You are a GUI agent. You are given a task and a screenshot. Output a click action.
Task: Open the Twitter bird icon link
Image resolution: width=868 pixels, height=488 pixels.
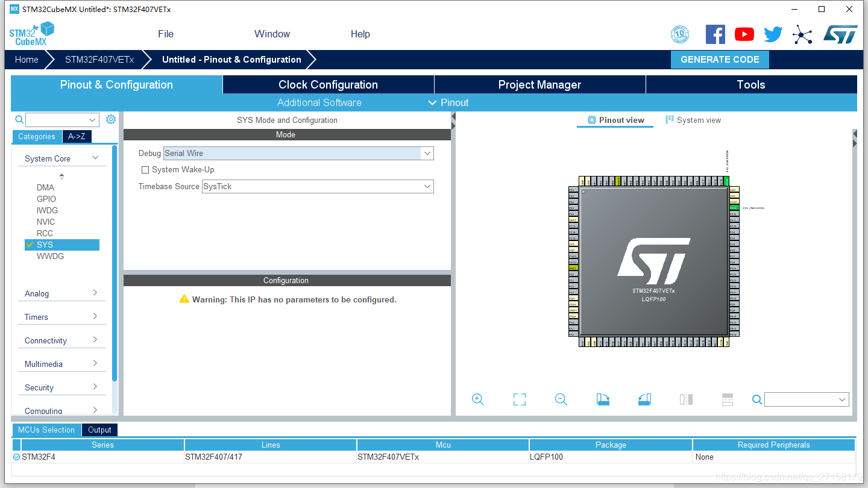click(x=773, y=34)
